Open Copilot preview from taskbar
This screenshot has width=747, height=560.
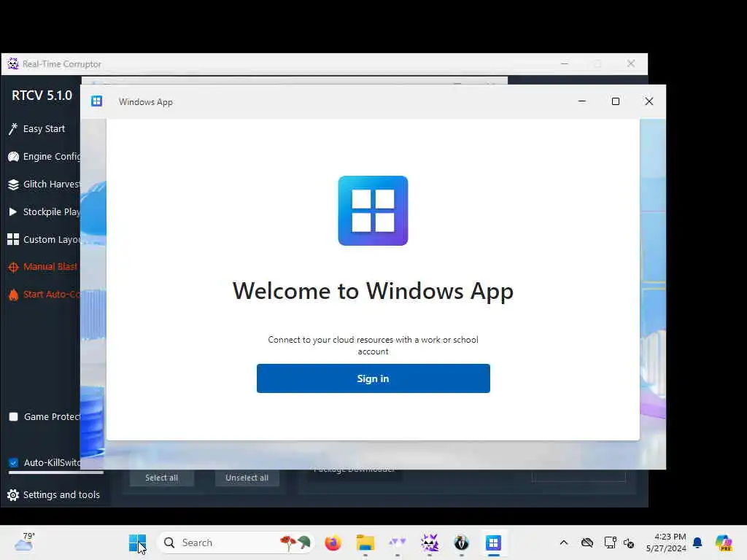point(724,542)
